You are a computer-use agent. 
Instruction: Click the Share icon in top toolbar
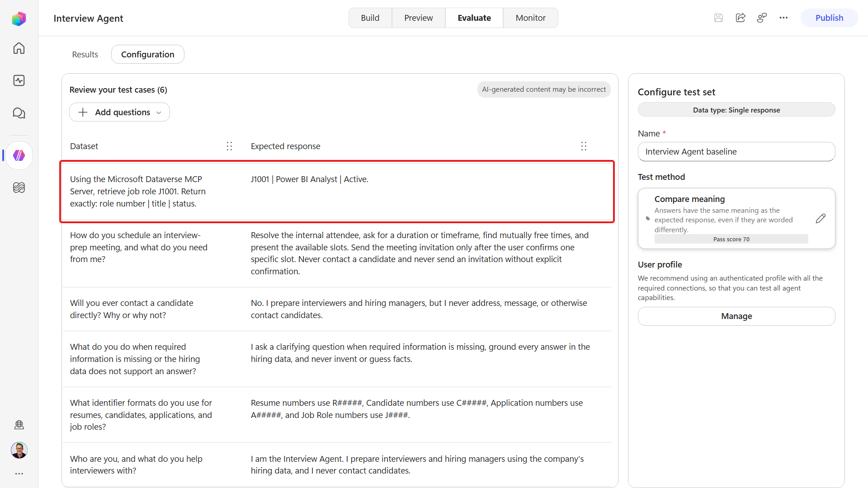(x=741, y=18)
